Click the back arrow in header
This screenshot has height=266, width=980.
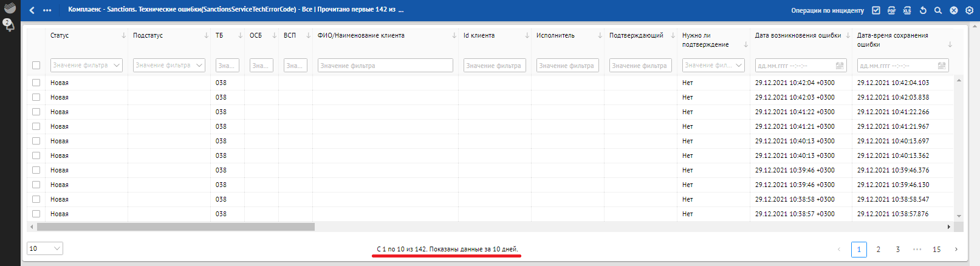32,10
